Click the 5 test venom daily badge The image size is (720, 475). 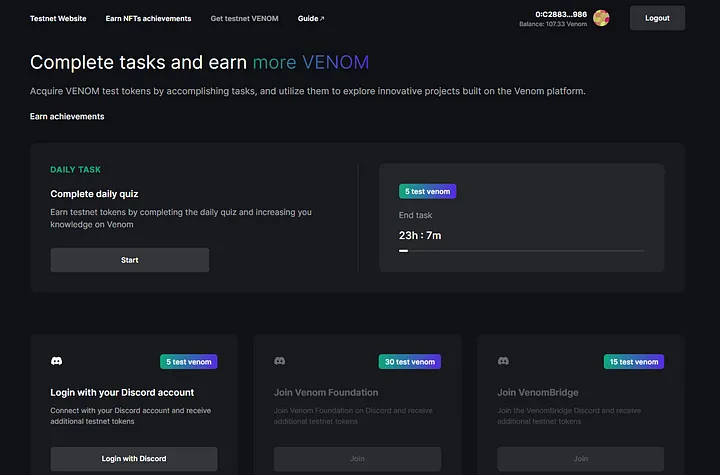pyautogui.click(x=427, y=191)
